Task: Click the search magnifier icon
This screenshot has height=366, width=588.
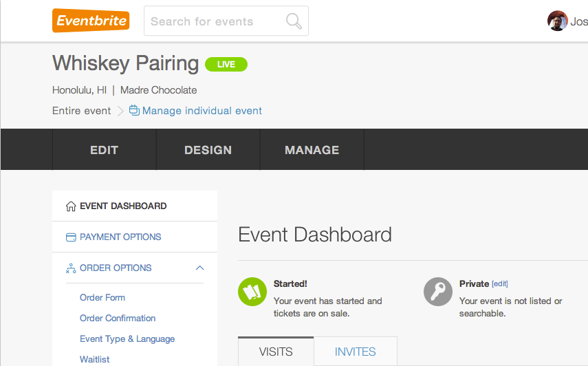Action: coord(294,21)
